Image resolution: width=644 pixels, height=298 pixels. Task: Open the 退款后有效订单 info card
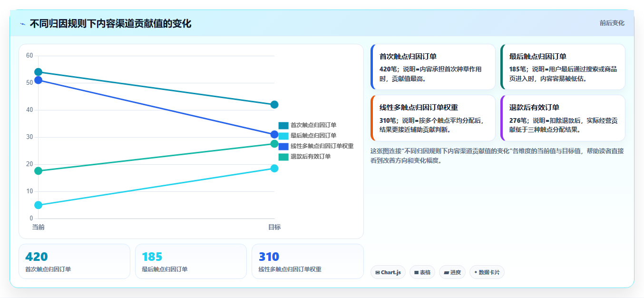563,118
